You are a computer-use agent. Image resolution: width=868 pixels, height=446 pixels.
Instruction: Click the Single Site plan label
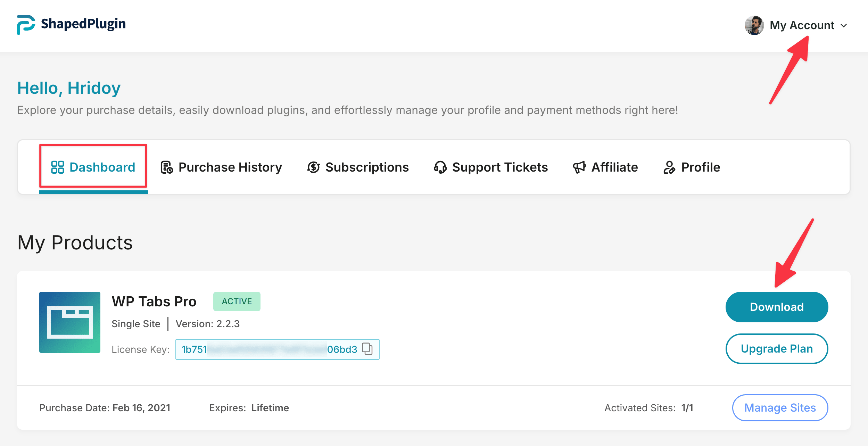click(136, 324)
